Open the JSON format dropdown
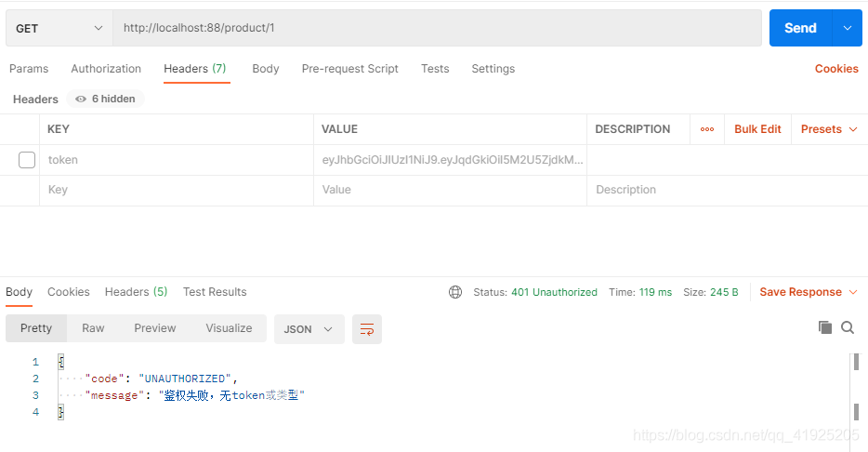The image size is (868, 452). coord(309,329)
